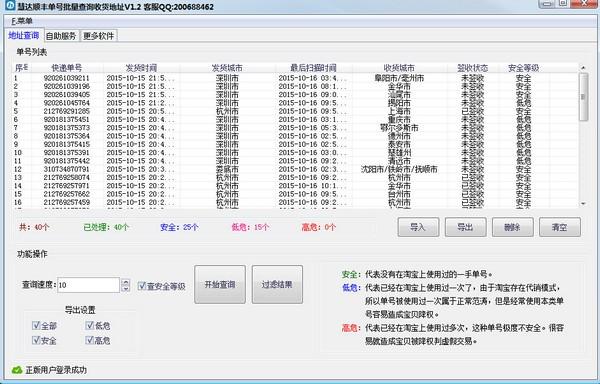The image size is (600, 384).
Task: Click the 导入 button
Action: pyautogui.click(x=418, y=227)
